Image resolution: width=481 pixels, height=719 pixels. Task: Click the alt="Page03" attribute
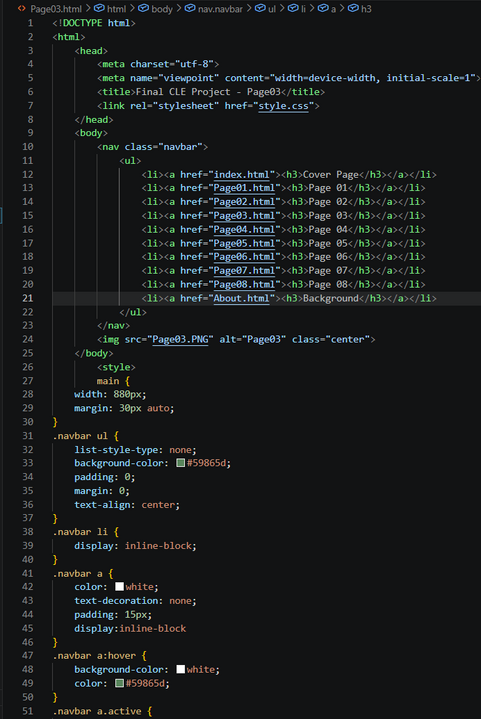pos(253,339)
